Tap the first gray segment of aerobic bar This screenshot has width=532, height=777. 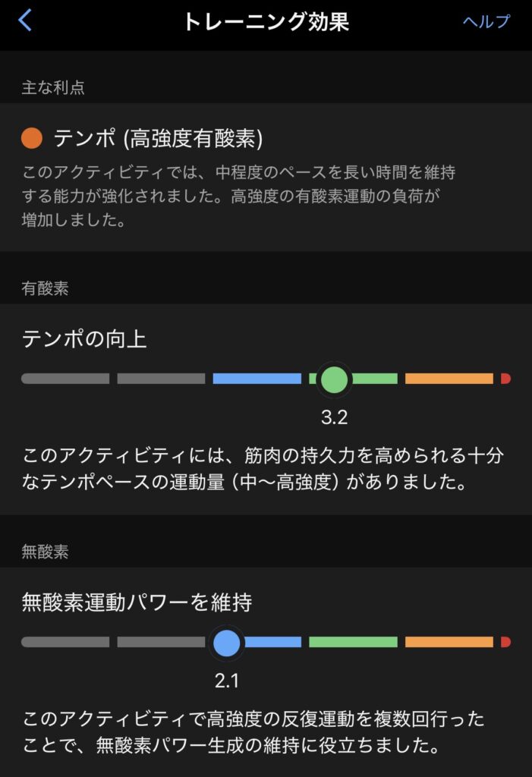pyautogui.click(x=65, y=379)
